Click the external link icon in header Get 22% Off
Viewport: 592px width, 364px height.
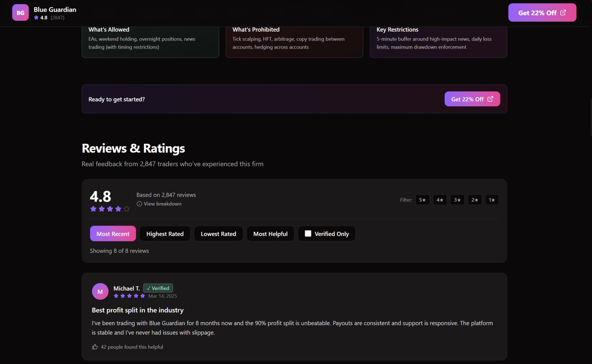tap(563, 12)
